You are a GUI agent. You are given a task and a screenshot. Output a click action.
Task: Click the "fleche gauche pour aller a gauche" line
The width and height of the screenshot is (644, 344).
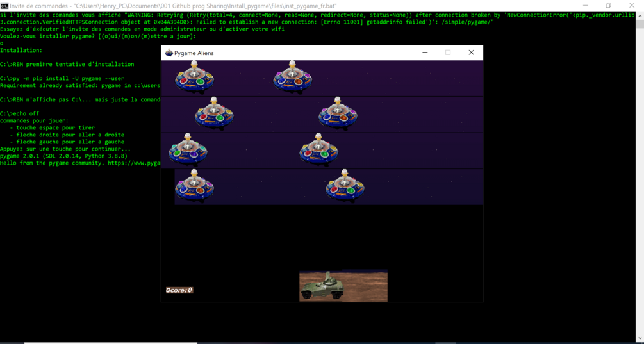[x=67, y=142]
